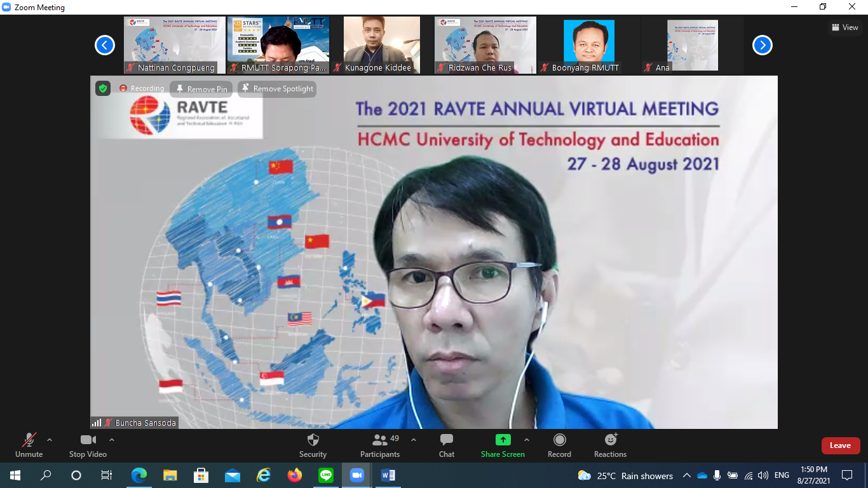Show hidden system tray icons

[686, 475]
